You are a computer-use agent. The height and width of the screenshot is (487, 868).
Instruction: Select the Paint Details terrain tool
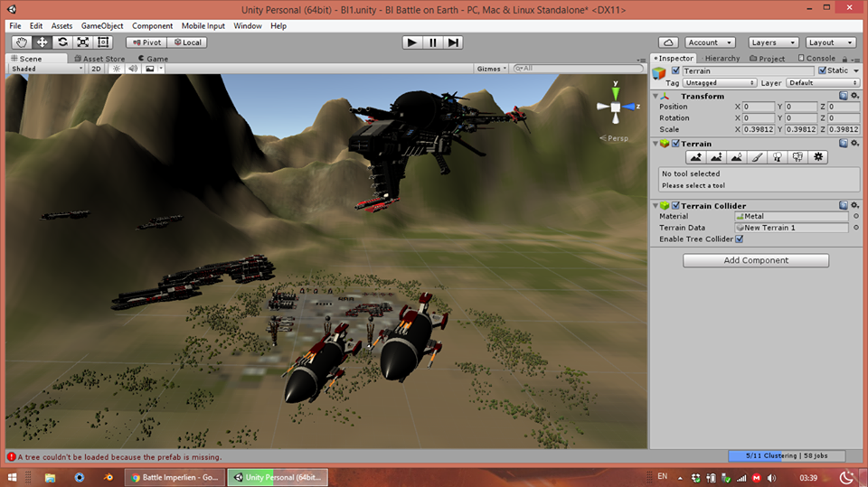coord(797,157)
